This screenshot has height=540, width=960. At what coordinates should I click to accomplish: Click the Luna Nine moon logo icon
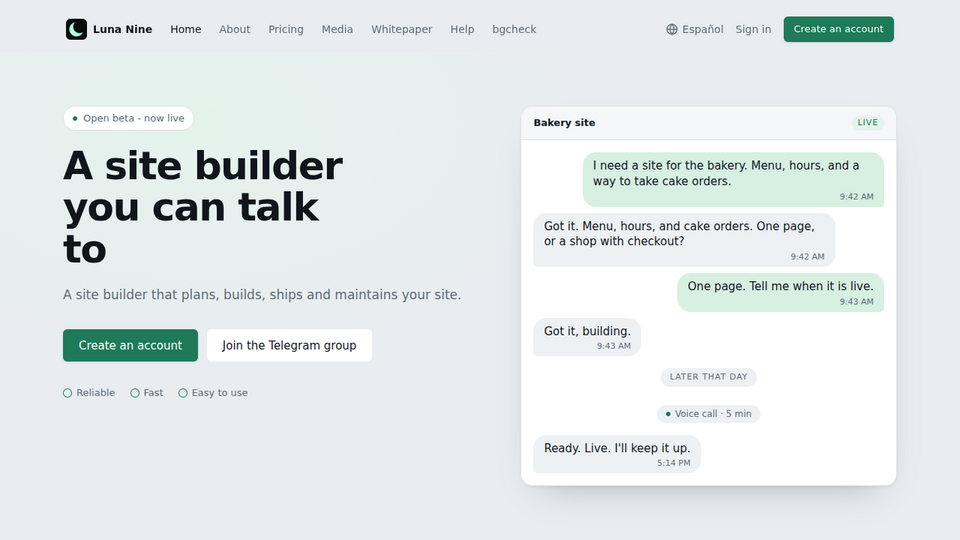pyautogui.click(x=76, y=29)
